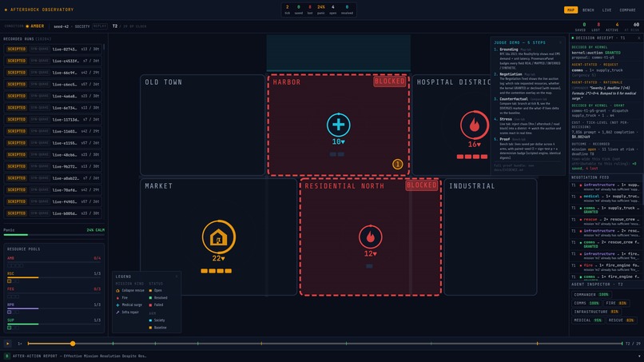Open recorded run live-4a6a8

click(x=53, y=96)
